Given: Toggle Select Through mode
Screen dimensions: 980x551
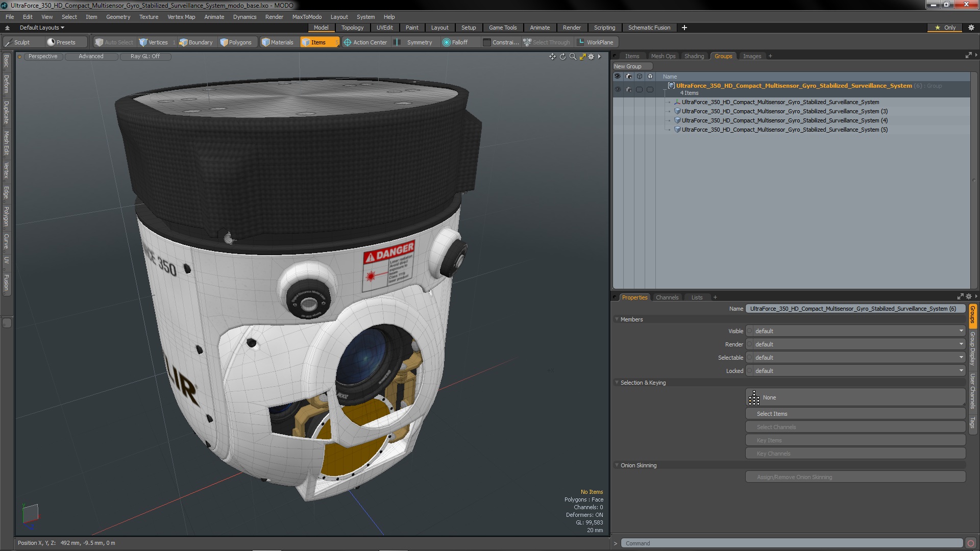Looking at the screenshot, I should (547, 42).
